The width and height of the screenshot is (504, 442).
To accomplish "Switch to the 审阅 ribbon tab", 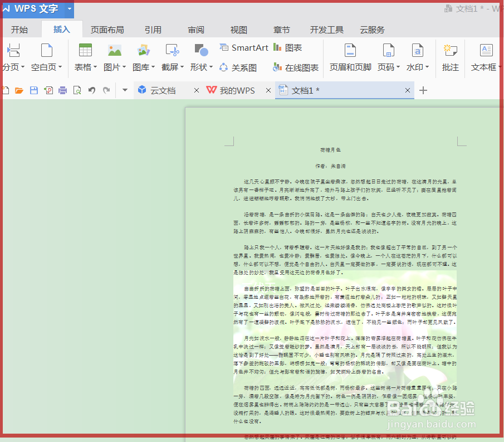I will pos(195,30).
